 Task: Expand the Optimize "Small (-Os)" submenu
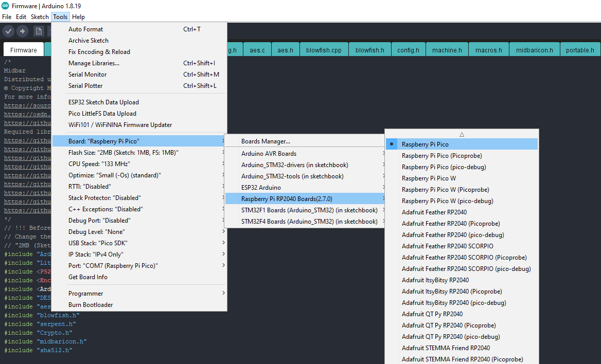coord(139,175)
